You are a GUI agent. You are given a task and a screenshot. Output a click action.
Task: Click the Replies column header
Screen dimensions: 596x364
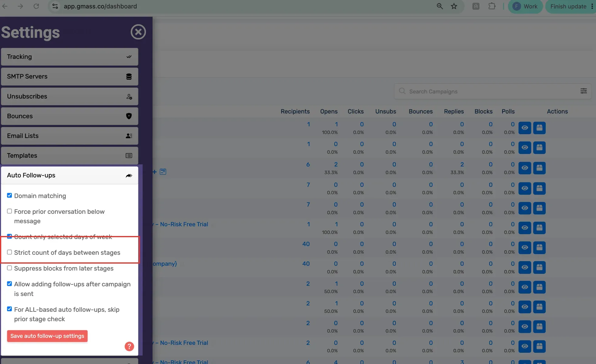click(x=454, y=111)
